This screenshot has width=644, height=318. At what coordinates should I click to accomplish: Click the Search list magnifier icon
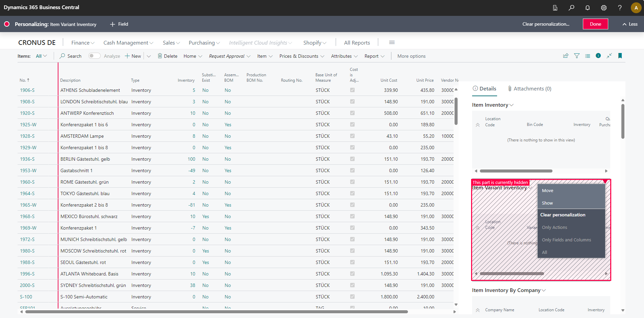pos(62,56)
